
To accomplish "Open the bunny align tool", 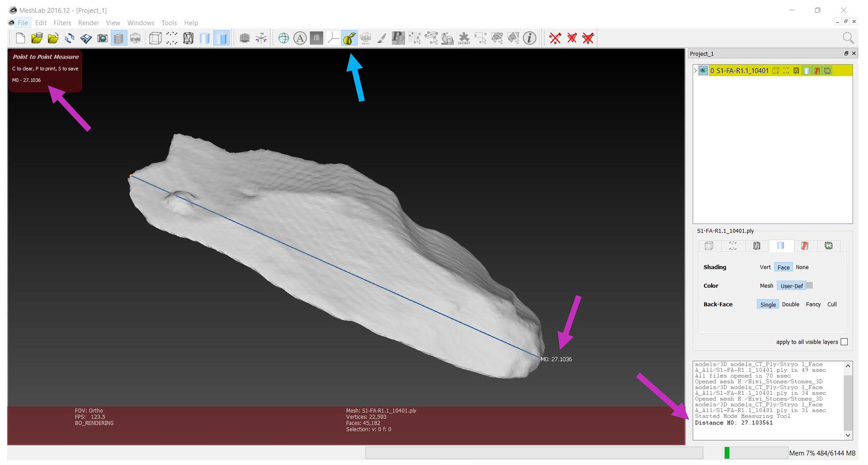I will pos(447,38).
